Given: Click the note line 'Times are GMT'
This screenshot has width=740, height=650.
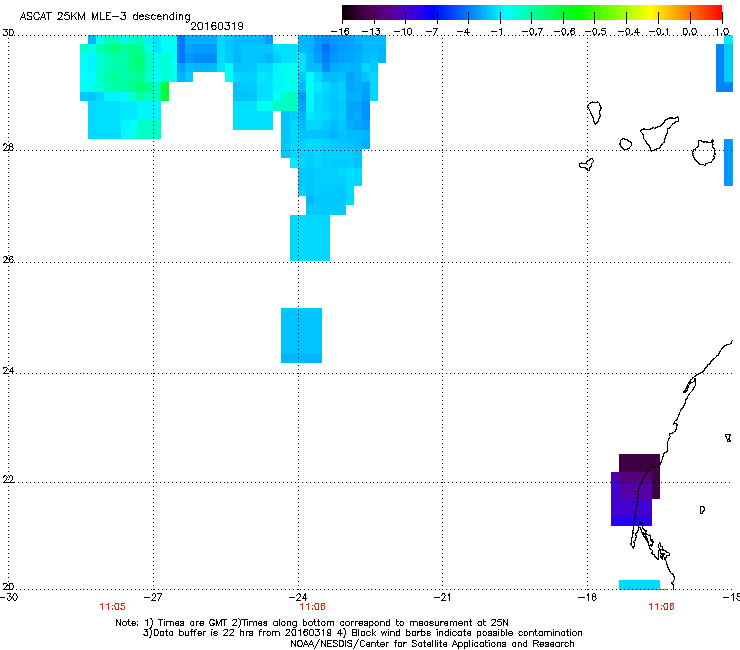Looking at the screenshot, I should click(x=193, y=623).
